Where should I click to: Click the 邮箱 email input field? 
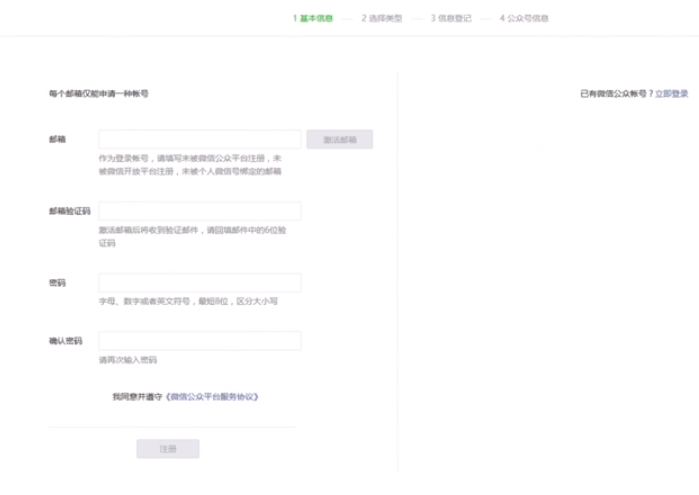(199, 140)
